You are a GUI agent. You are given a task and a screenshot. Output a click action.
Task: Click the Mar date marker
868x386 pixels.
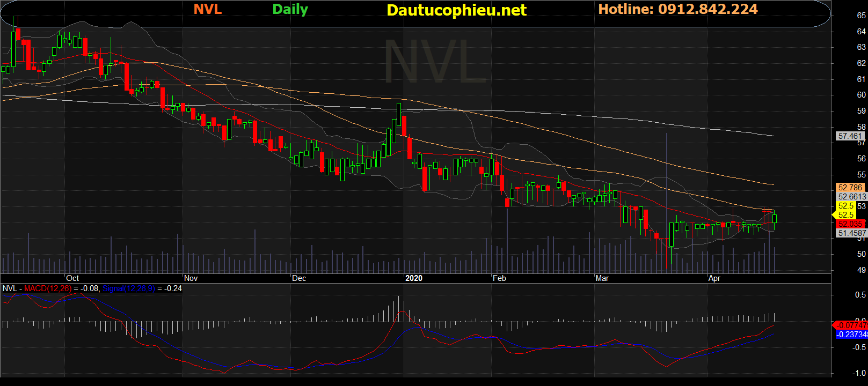coord(602,278)
